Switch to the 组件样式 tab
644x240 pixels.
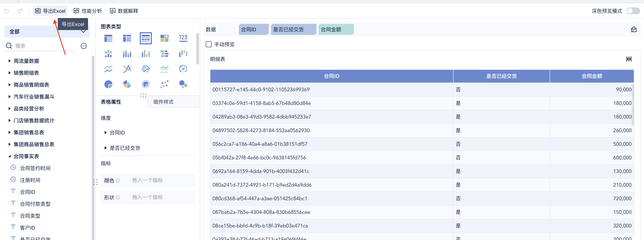coord(163,102)
